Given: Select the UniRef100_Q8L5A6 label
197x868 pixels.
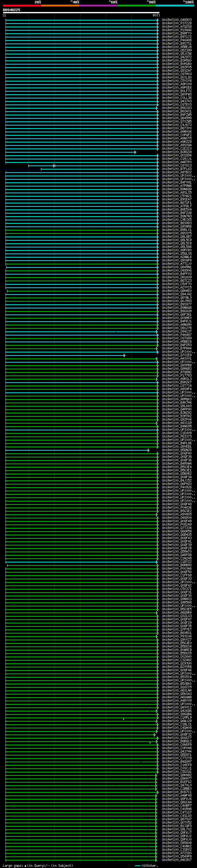Looking at the screenshot, I should click(177, 247).
